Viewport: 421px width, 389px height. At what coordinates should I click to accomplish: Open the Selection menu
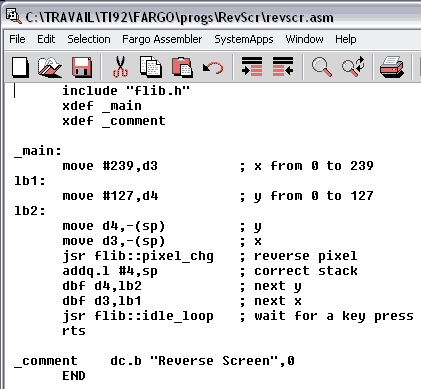click(89, 39)
